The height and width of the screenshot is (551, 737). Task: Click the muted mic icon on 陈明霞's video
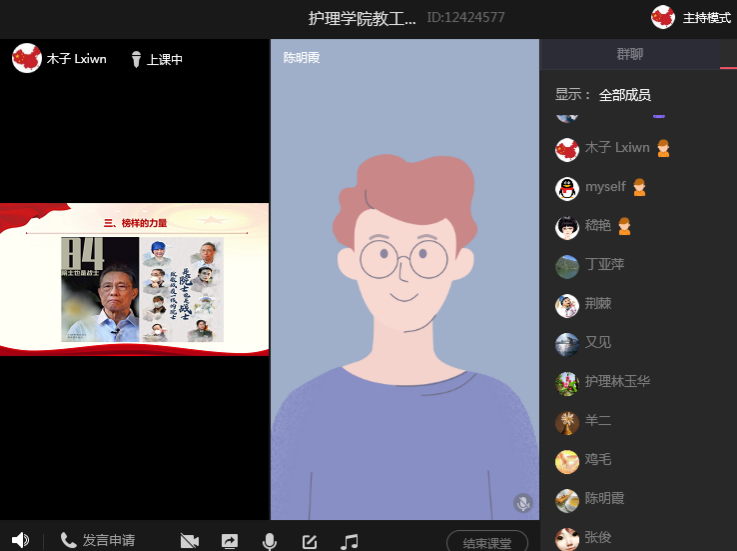pos(523,502)
